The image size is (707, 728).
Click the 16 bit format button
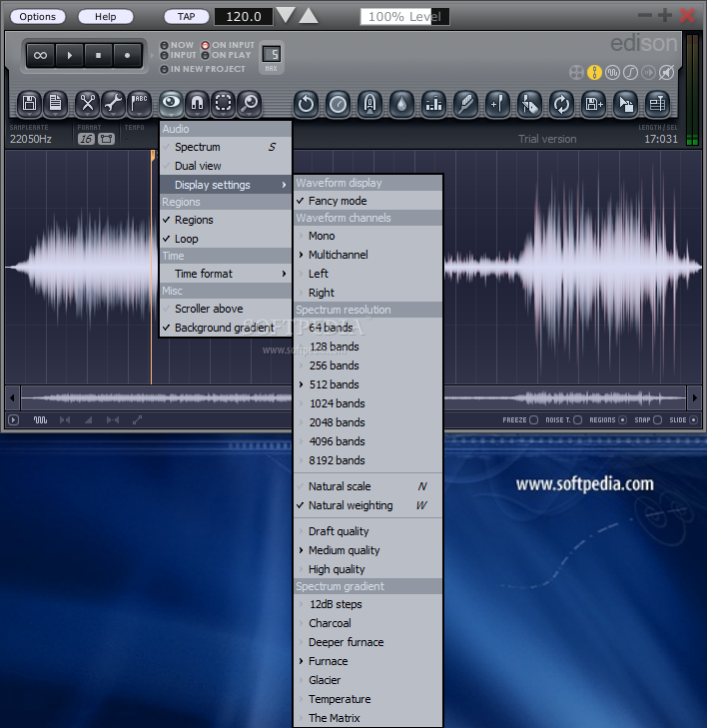click(x=86, y=139)
